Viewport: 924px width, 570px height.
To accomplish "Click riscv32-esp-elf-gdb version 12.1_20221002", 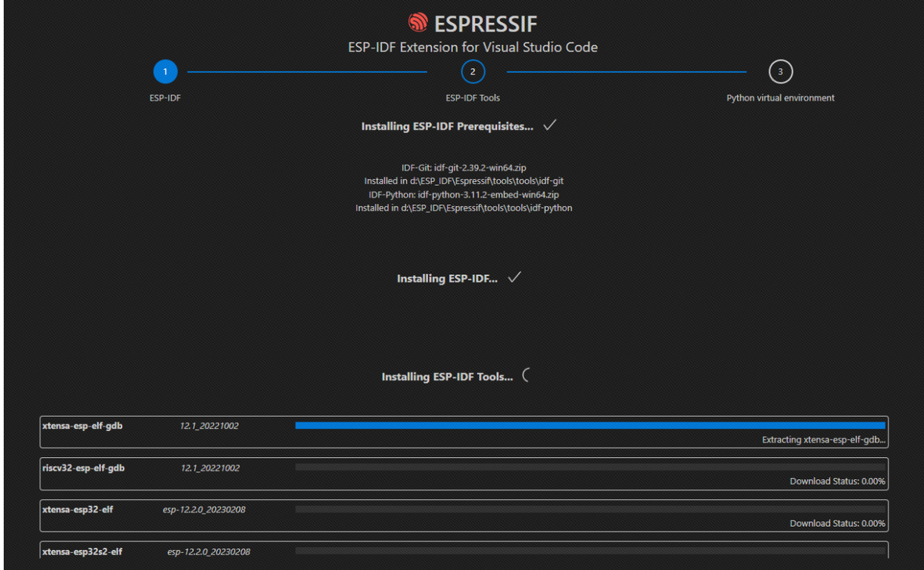I will 210,468.
